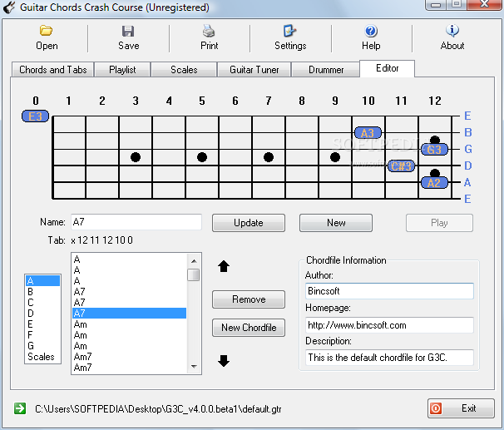504x430 pixels.
Task: Move chord up with the up arrow
Action: (x=224, y=266)
